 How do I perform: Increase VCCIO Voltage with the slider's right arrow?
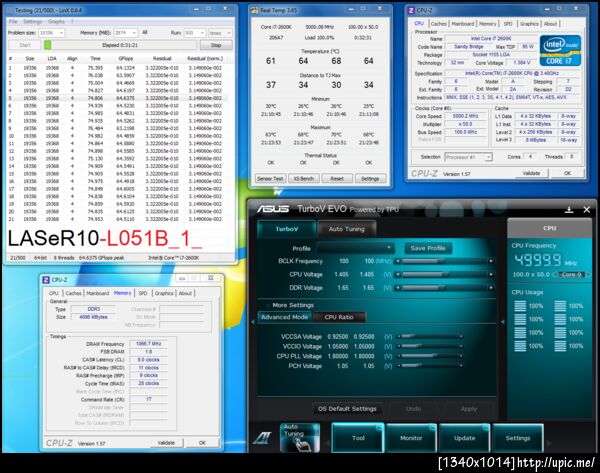pos(461,346)
